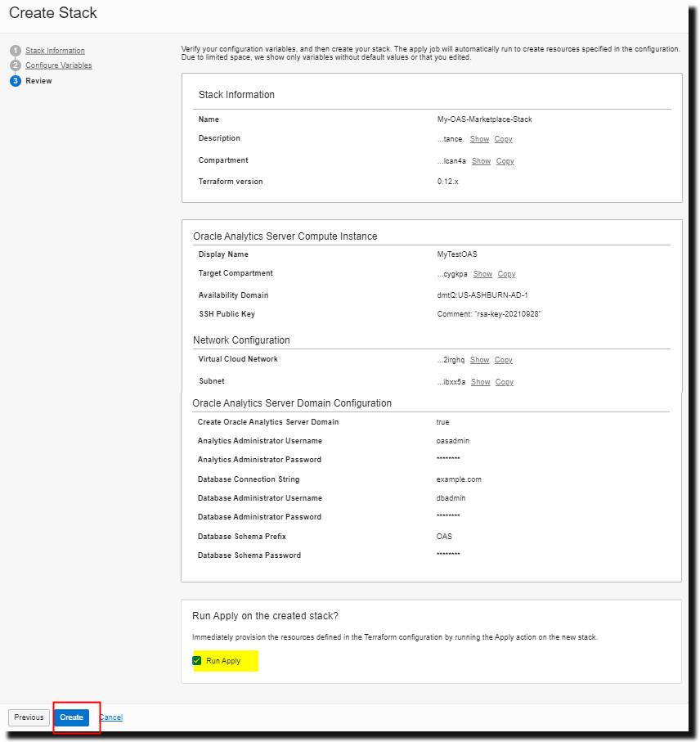
Task: Cancel the stack creation
Action: [111, 717]
